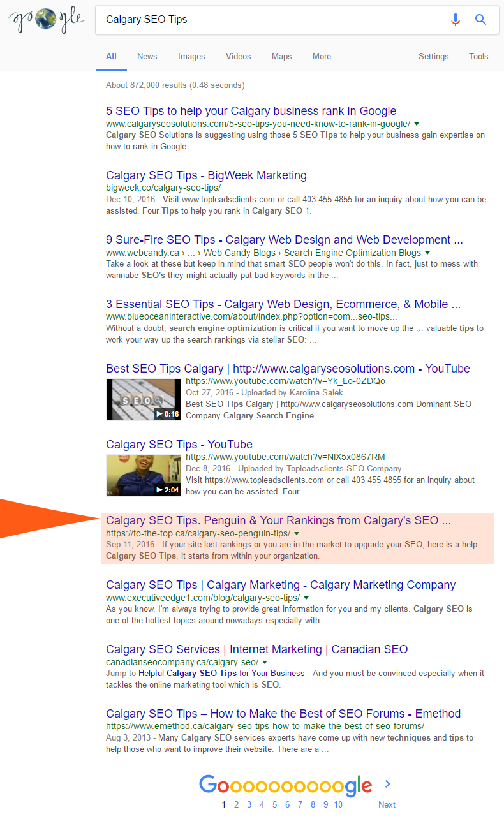Go to results page 7
504x819 pixels.
pyautogui.click(x=300, y=804)
